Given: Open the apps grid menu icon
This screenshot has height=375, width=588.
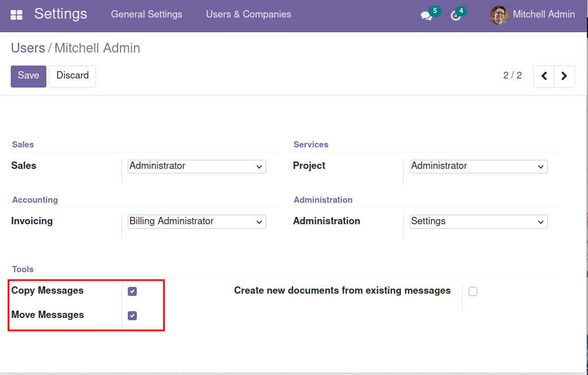Looking at the screenshot, I should click(16, 15).
